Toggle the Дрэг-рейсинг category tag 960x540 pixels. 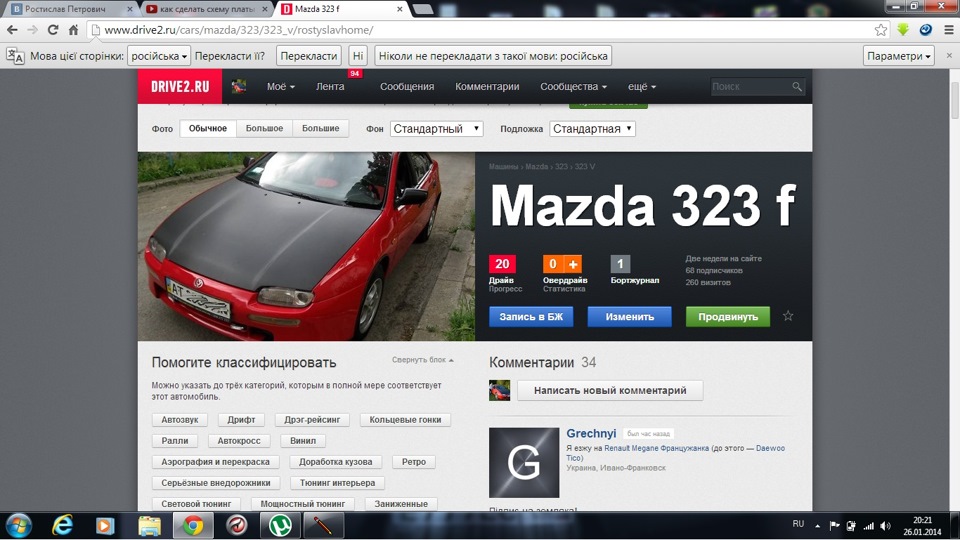point(312,419)
